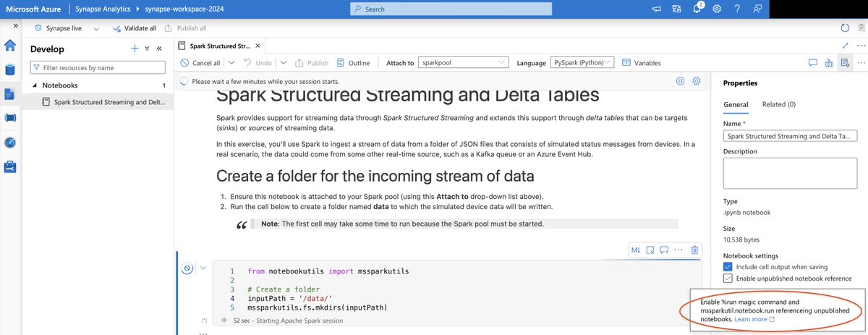Viewport: 868px width, 335px height.
Task: Open the Manage hub toolbox icon
Action: (10, 166)
